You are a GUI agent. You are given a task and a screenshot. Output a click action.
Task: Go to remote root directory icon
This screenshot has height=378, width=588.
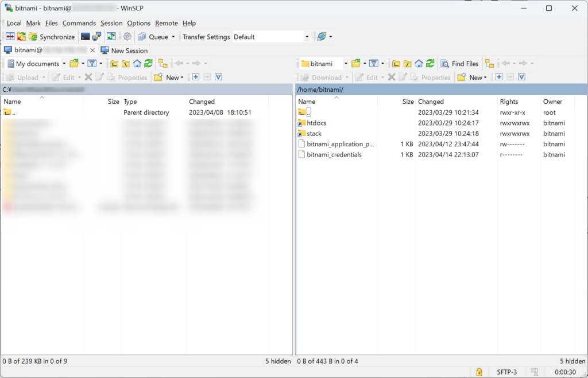408,63
